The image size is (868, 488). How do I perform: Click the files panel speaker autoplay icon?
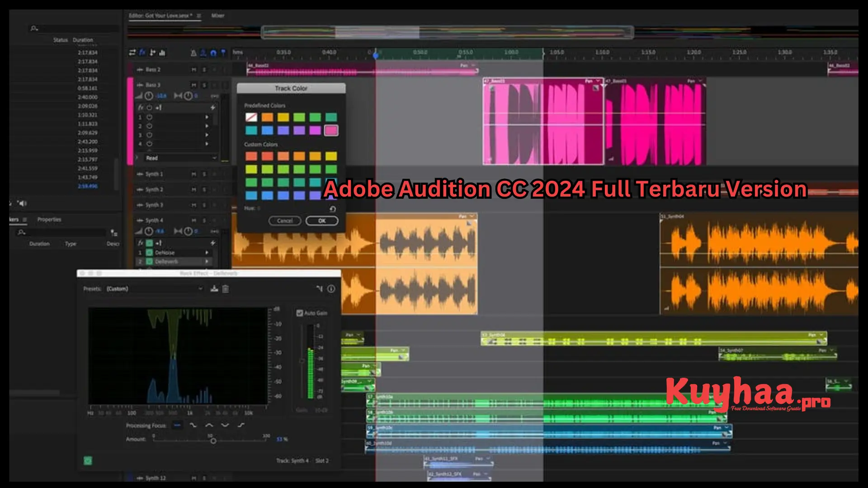click(x=22, y=203)
